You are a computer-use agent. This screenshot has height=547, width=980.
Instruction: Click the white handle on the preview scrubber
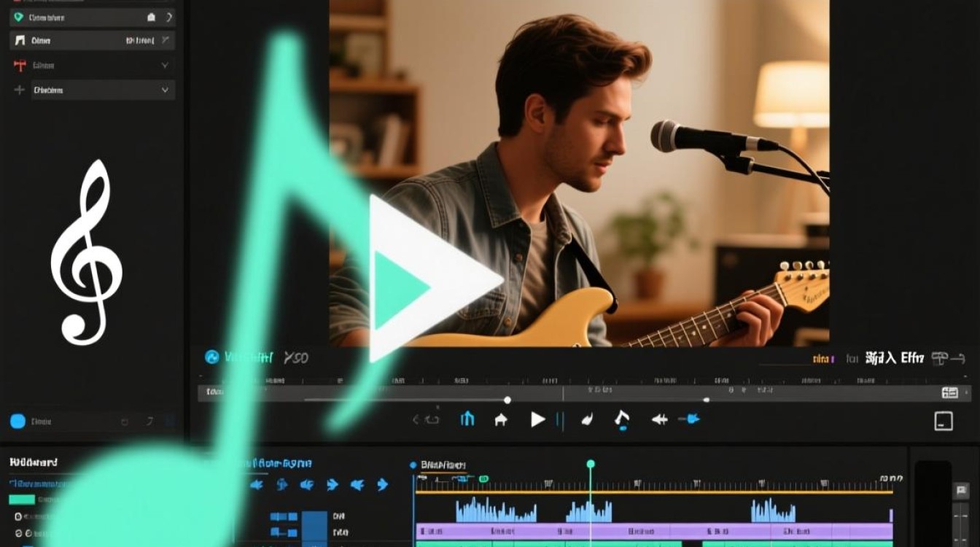point(507,400)
